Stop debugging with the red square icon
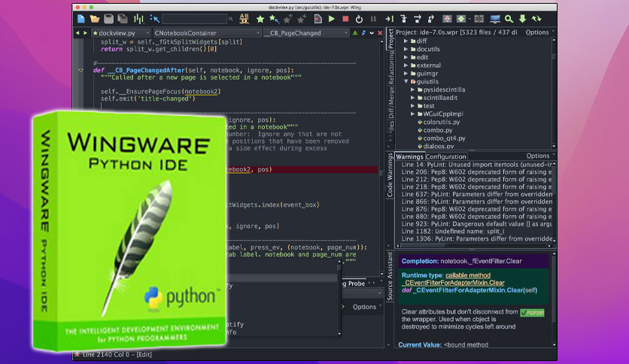 click(x=345, y=19)
